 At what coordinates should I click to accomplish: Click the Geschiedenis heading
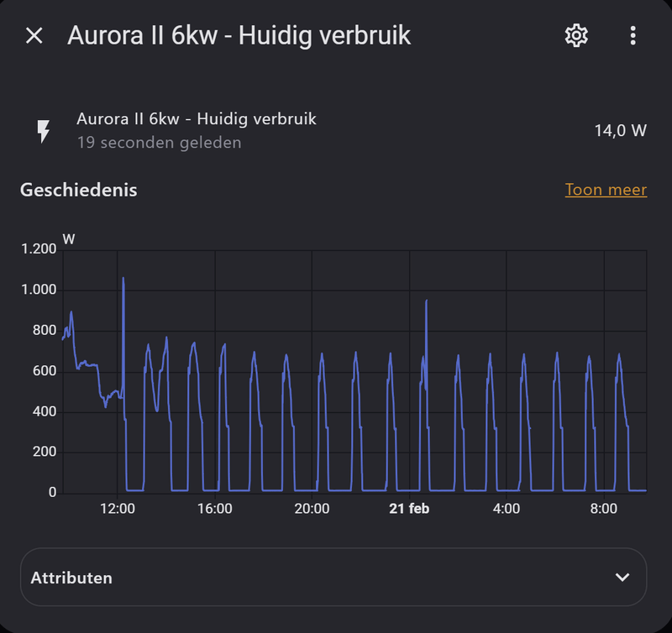coord(79,190)
